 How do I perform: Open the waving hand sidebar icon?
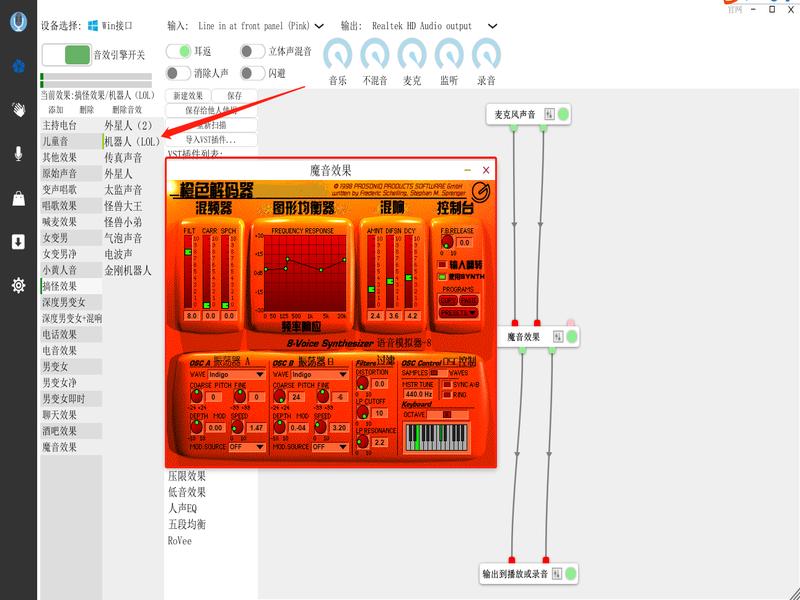[18, 109]
